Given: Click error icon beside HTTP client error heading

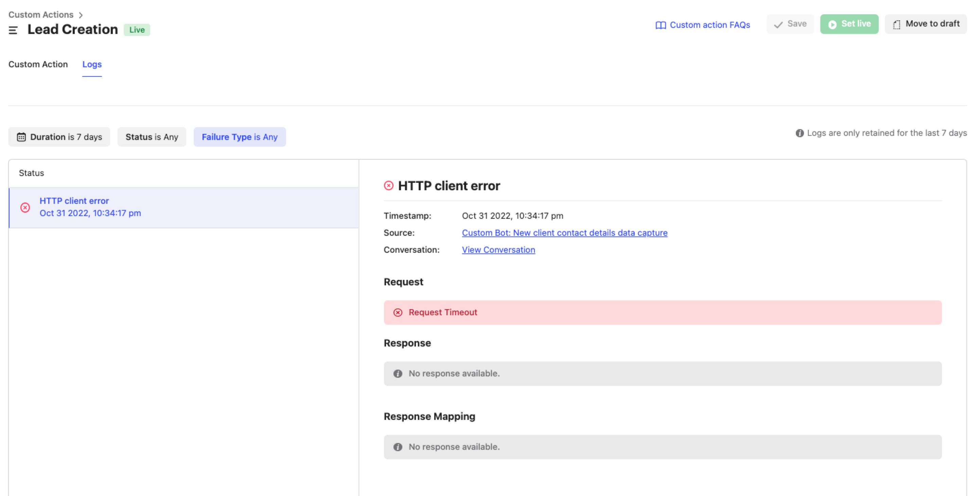Looking at the screenshot, I should pos(388,185).
